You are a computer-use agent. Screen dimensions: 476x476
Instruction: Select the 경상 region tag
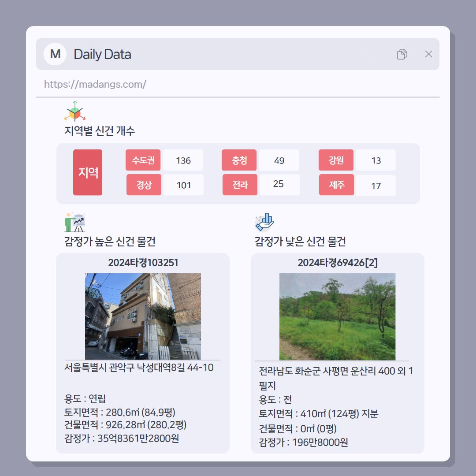[x=144, y=185]
